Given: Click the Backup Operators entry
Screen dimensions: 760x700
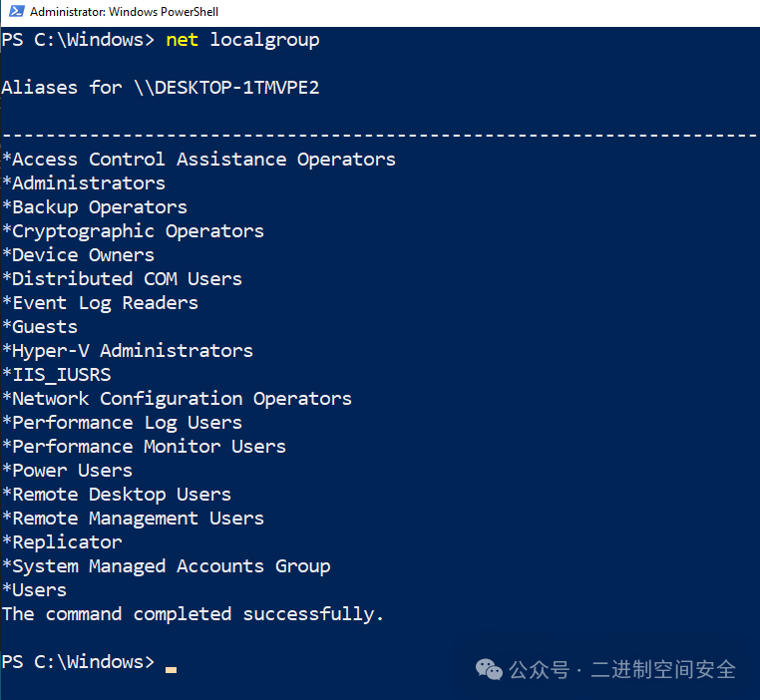Looking at the screenshot, I should point(95,207).
